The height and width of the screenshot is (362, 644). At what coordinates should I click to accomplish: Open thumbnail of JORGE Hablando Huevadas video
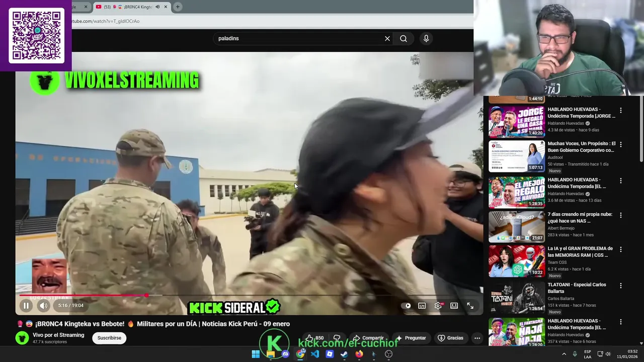click(517, 122)
